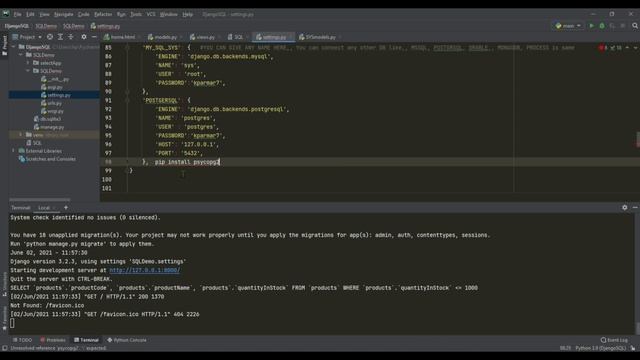Open the Window menu
This screenshot has height=360, width=640.
click(169, 14)
